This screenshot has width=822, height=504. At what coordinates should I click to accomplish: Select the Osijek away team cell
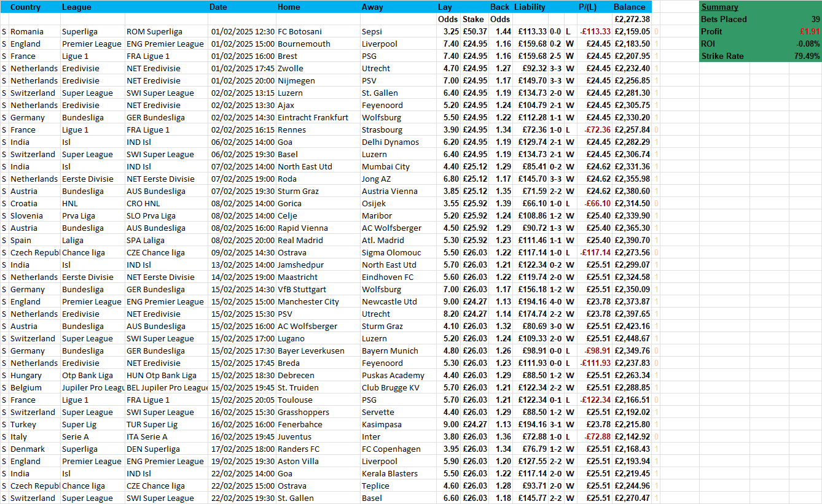pos(398,203)
